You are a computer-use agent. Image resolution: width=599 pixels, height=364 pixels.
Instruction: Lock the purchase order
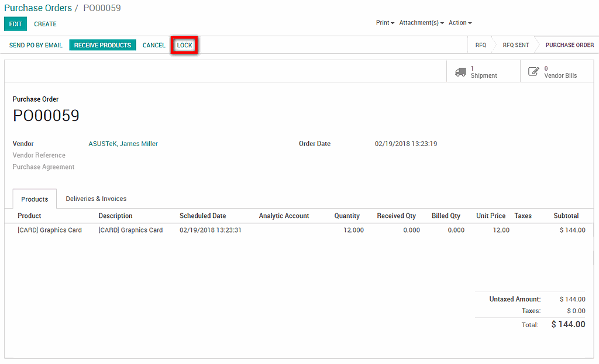pyautogui.click(x=184, y=45)
